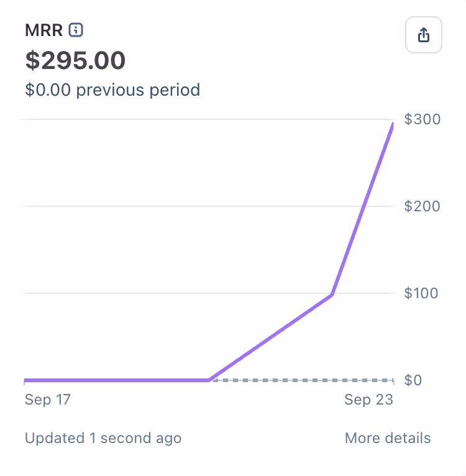Select the $295.00 MRR total value
Image resolution: width=466 pixels, height=476 pixels.
pos(75,60)
